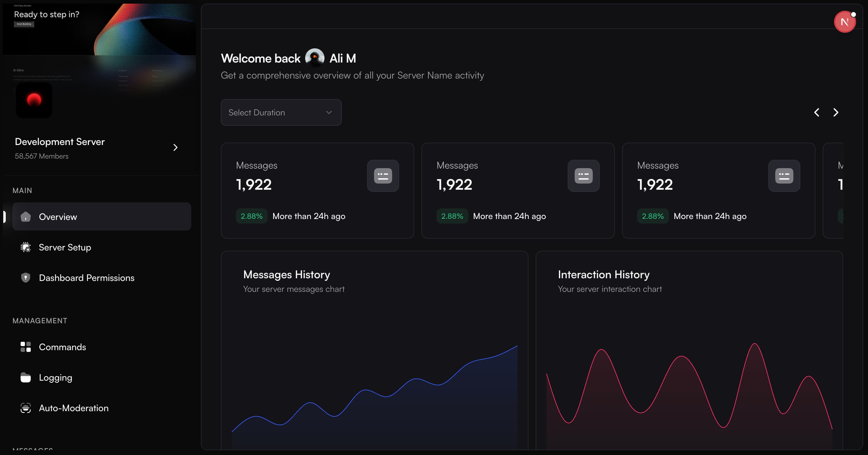Image resolution: width=868 pixels, height=455 pixels.
Task: Click the Server Setup gear icon
Action: click(x=26, y=247)
